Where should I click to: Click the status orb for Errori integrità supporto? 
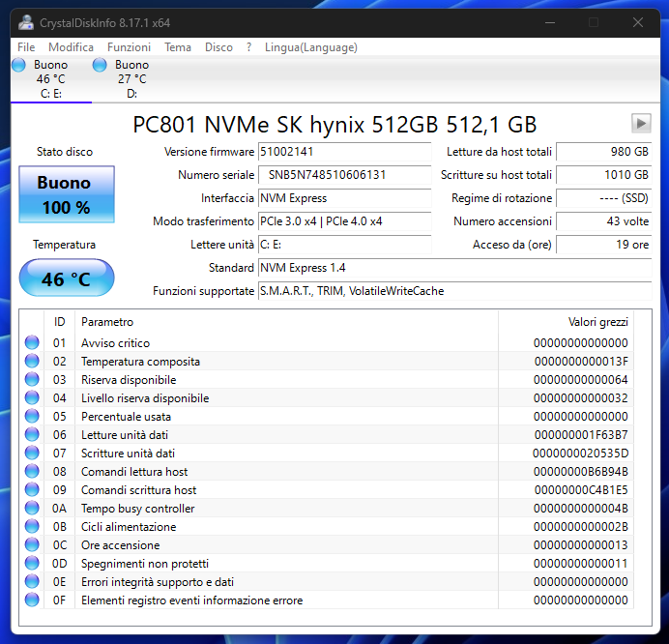pos(32,581)
